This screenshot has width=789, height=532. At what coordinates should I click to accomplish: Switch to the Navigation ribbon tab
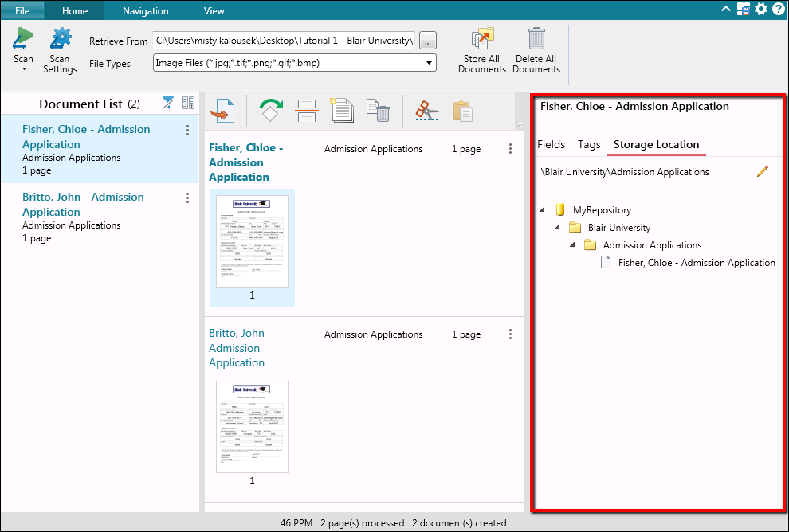(x=145, y=11)
